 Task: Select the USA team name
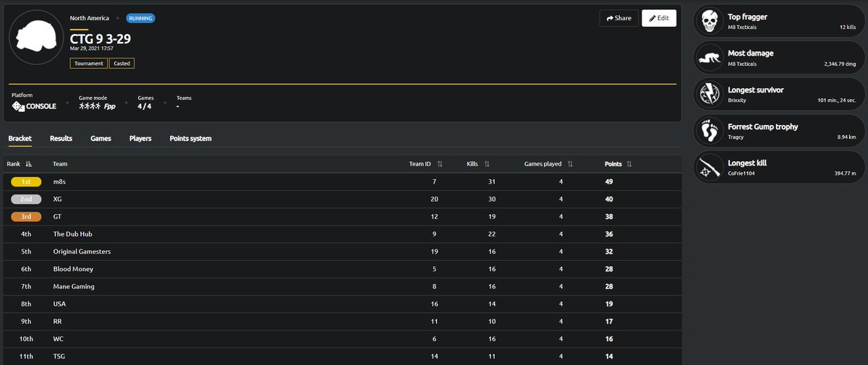pyautogui.click(x=59, y=304)
